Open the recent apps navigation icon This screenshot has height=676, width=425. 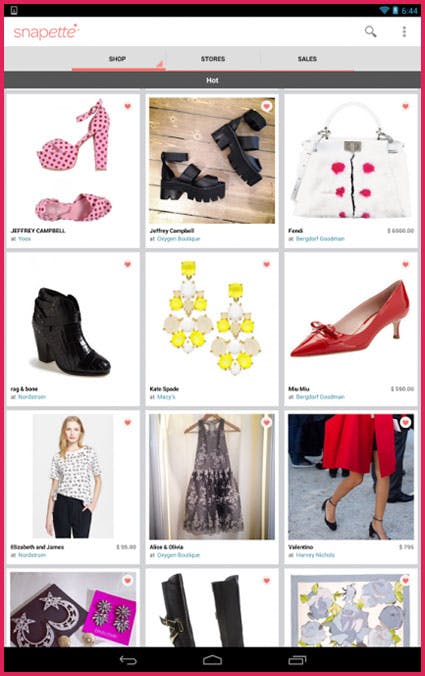click(297, 660)
